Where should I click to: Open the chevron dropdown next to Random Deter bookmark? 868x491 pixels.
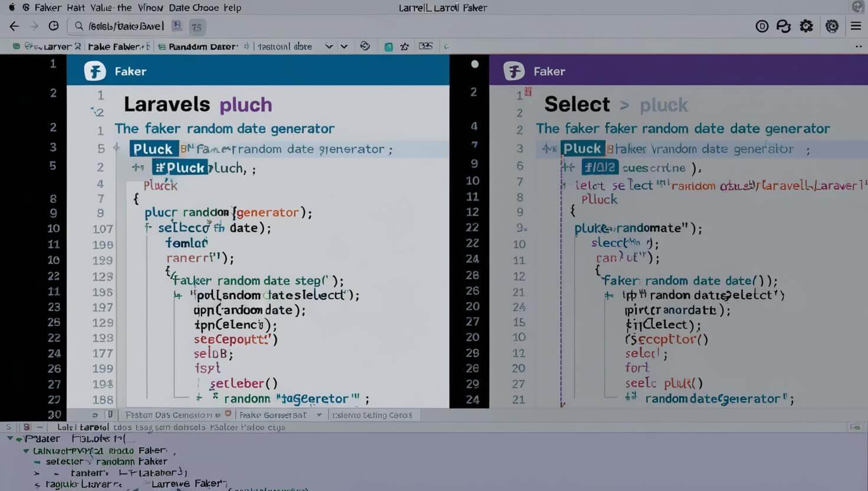click(329, 46)
